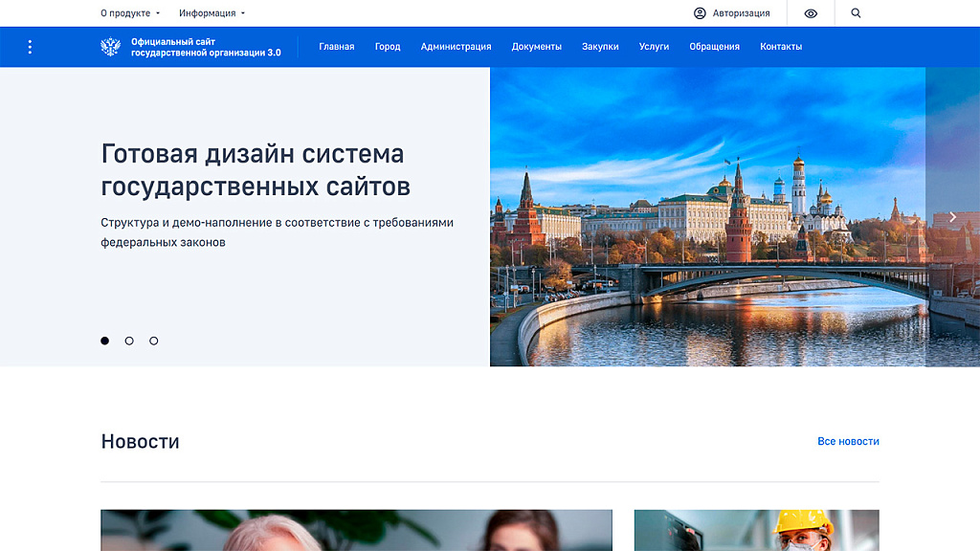Screen dimensions: 980x551
Task: Toggle the accessibility eye icon
Action: tap(811, 13)
